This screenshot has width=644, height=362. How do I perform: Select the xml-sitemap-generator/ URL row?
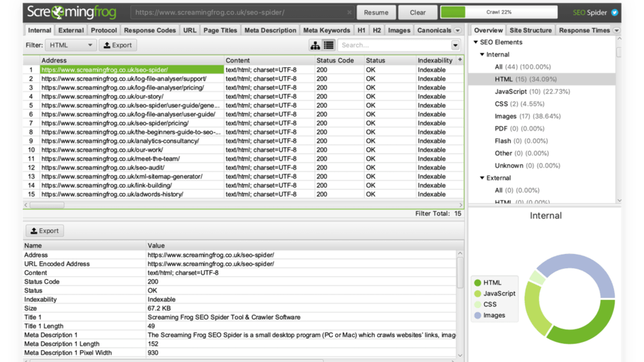[x=243, y=177]
